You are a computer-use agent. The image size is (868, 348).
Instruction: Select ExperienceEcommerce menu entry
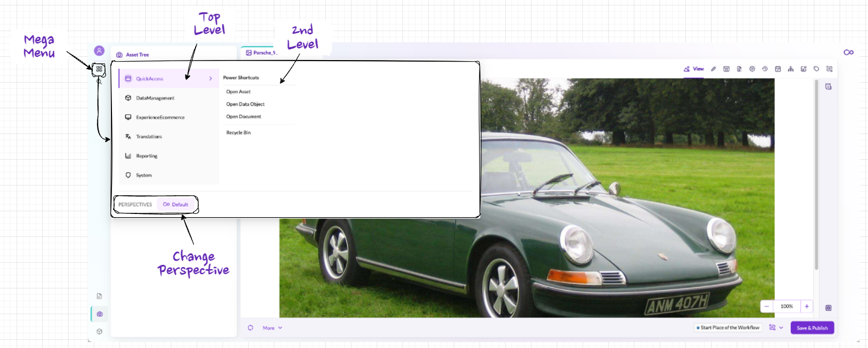[x=169, y=117]
